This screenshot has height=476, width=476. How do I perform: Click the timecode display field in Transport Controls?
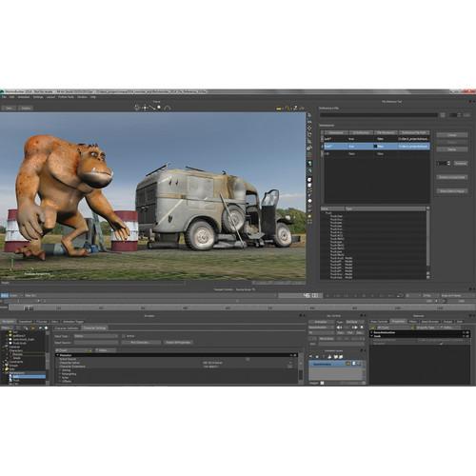click(x=301, y=295)
